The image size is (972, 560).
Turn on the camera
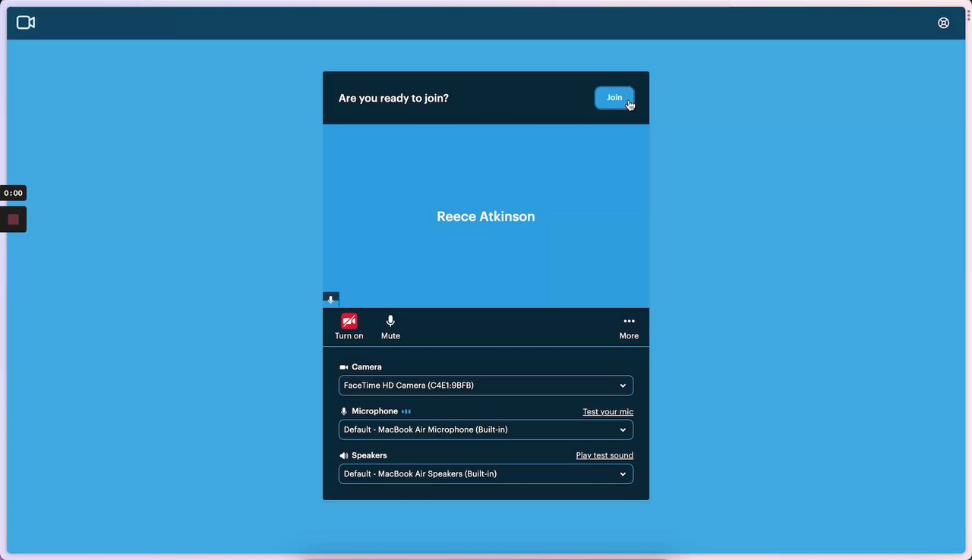coord(349,327)
